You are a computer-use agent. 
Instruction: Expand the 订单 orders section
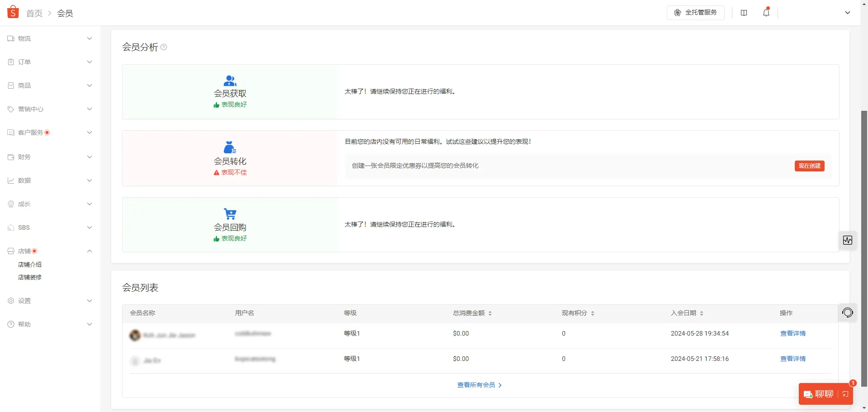[x=90, y=62]
